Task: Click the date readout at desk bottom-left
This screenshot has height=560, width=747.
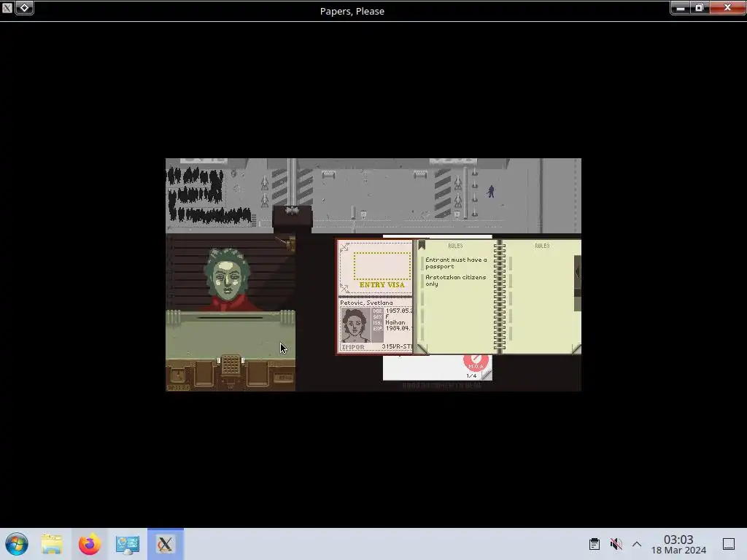Action: (179, 388)
